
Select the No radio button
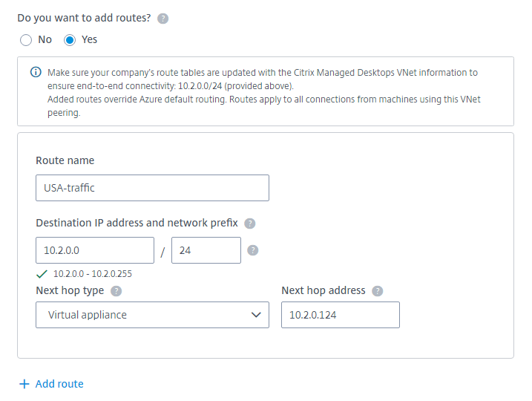27,40
